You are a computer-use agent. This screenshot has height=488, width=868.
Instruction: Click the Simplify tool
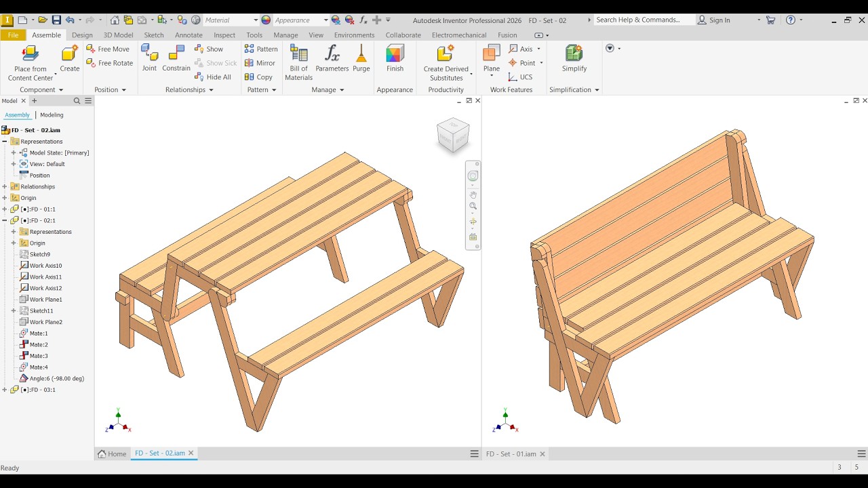coord(574,58)
